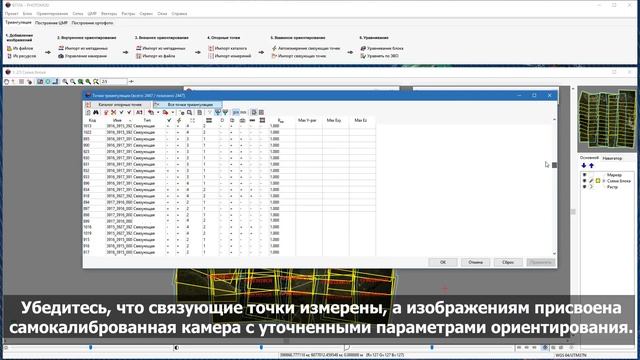
Task: Toggle the 'pix' units button in the dialog toolbar
Action: [x=236, y=112]
